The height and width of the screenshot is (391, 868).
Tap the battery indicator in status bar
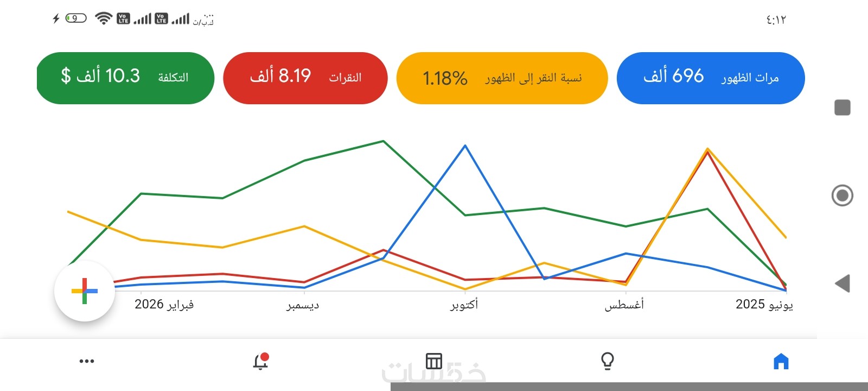(x=76, y=18)
